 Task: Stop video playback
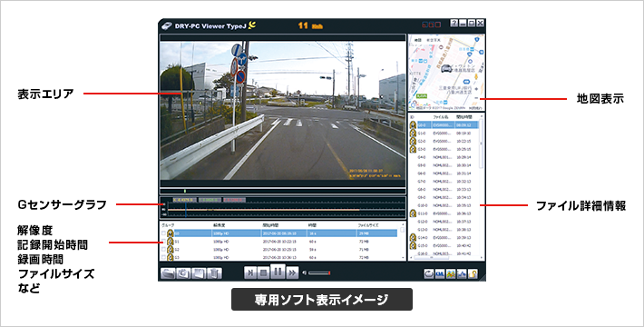coord(264,272)
